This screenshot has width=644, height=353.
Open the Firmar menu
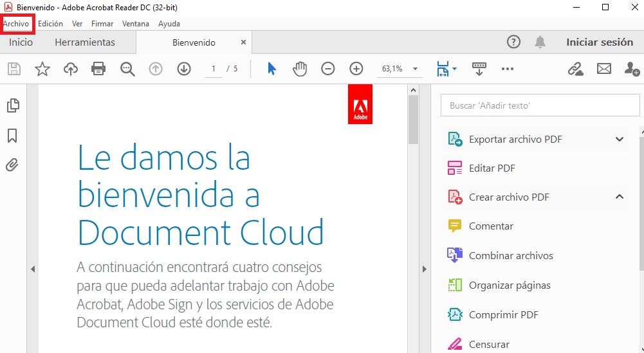tap(102, 23)
